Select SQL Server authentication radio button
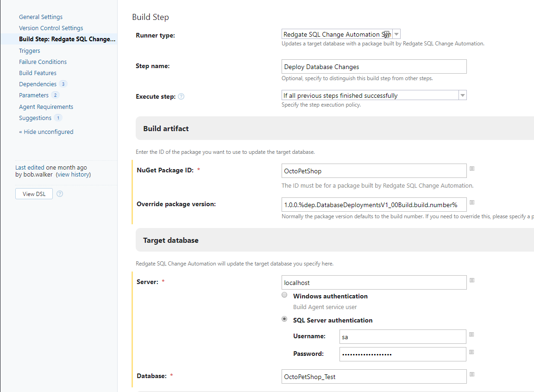This screenshot has width=534, height=392. pyautogui.click(x=284, y=319)
